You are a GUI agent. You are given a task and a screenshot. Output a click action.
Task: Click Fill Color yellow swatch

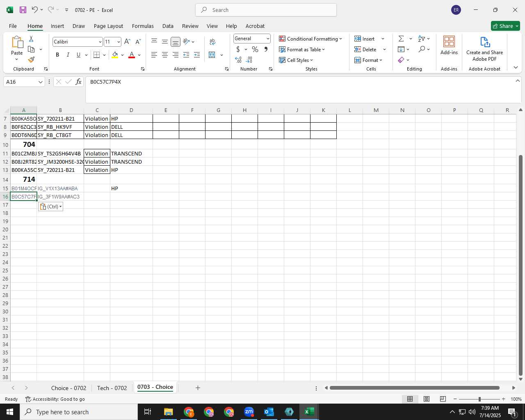pos(115,55)
